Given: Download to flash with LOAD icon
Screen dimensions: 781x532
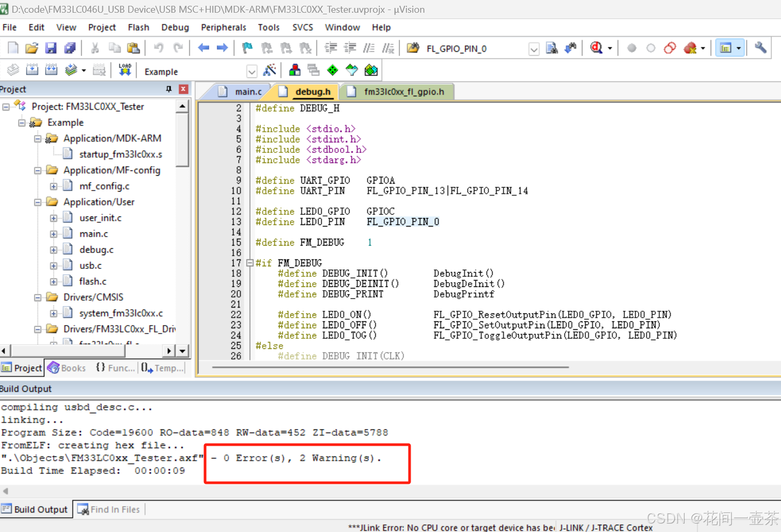Looking at the screenshot, I should click(125, 70).
